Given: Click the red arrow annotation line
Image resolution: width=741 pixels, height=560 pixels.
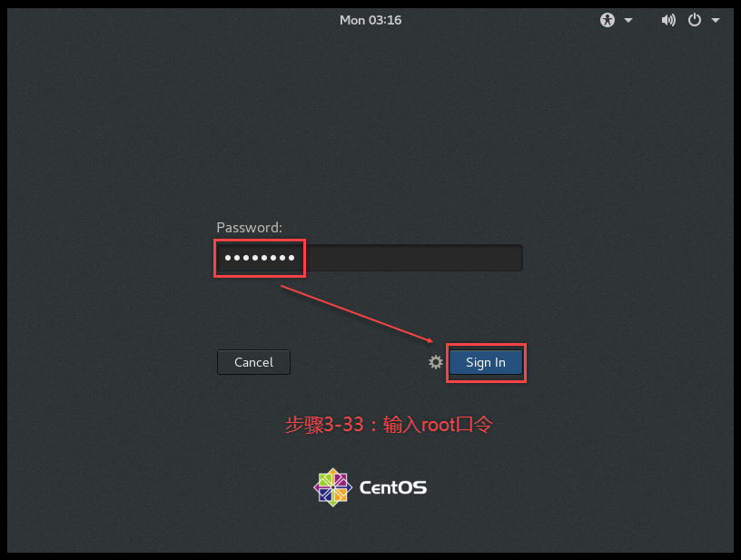Looking at the screenshot, I should pos(357,314).
